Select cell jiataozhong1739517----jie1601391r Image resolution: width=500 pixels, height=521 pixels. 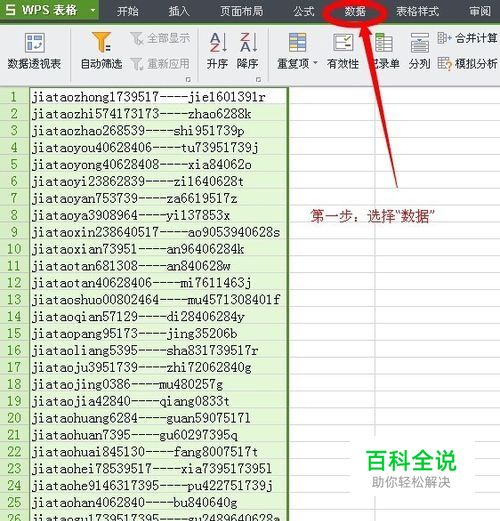(158, 97)
